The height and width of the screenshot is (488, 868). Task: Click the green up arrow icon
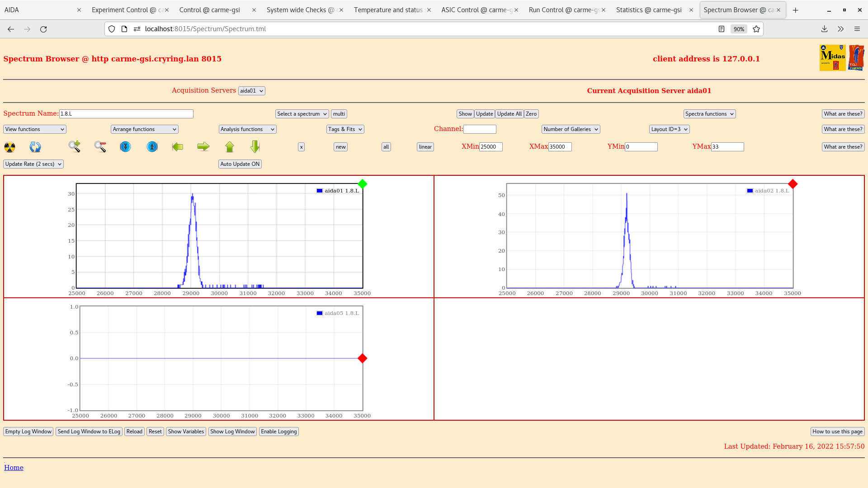coord(230,146)
